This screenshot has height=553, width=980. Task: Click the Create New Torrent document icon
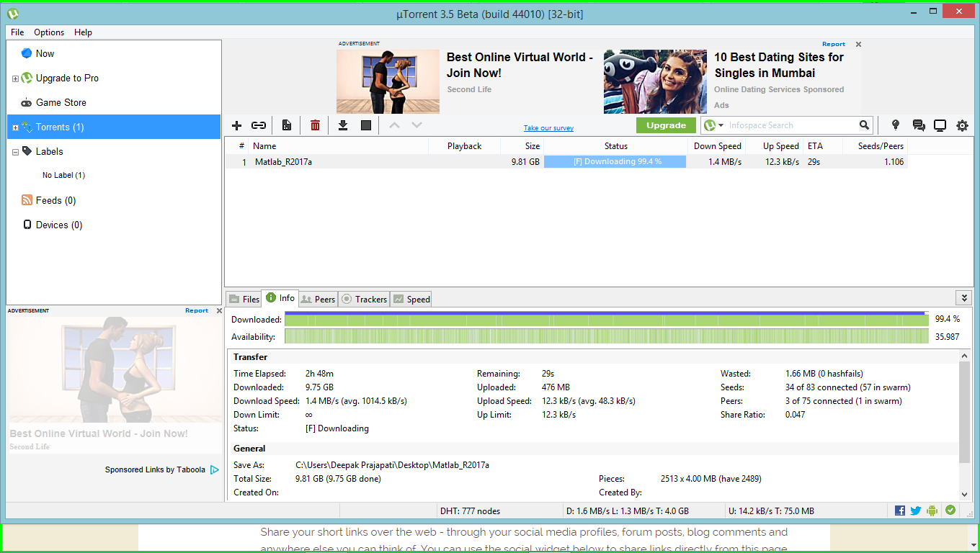[x=287, y=125]
